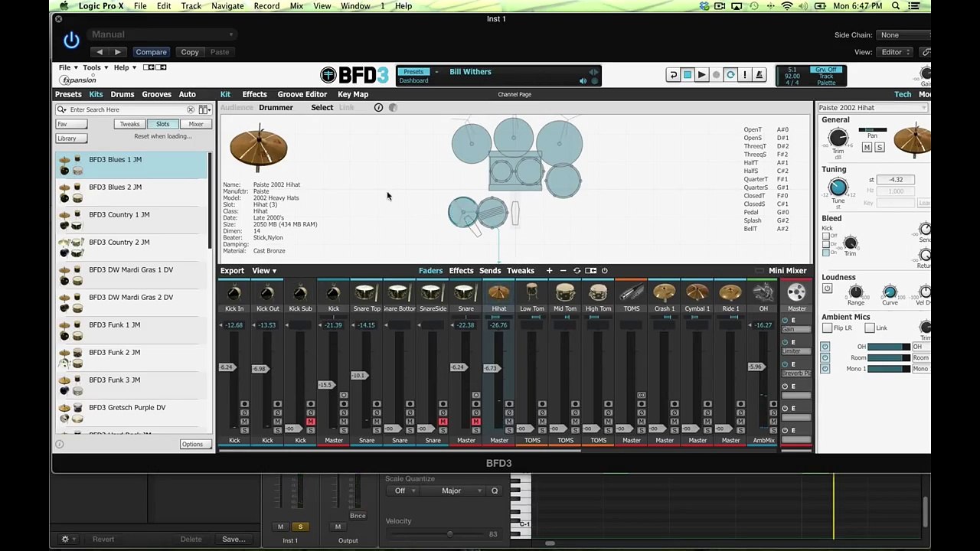Click the speaker audition icon in preset display
Image resolution: width=980 pixels, height=551 pixels.
tap(583, 81)
